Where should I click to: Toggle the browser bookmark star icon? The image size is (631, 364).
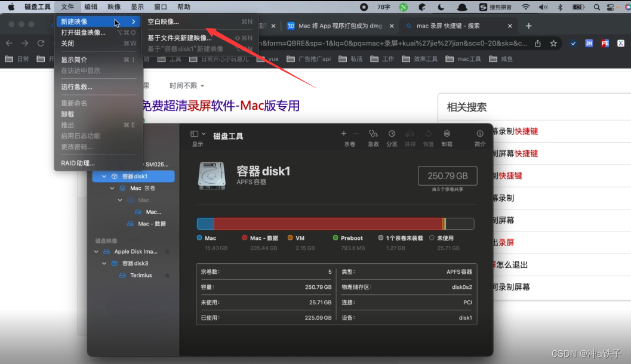click(x=553, y=44)
